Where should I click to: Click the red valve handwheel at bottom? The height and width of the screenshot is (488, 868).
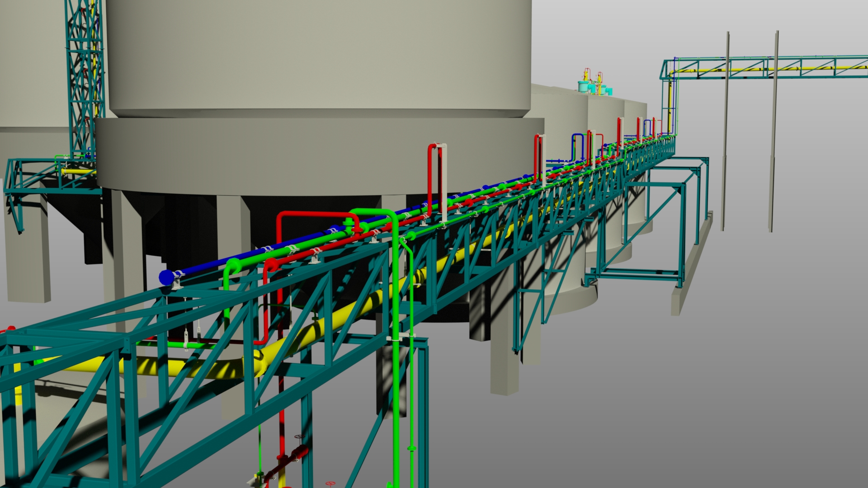(x=330, y=483)
